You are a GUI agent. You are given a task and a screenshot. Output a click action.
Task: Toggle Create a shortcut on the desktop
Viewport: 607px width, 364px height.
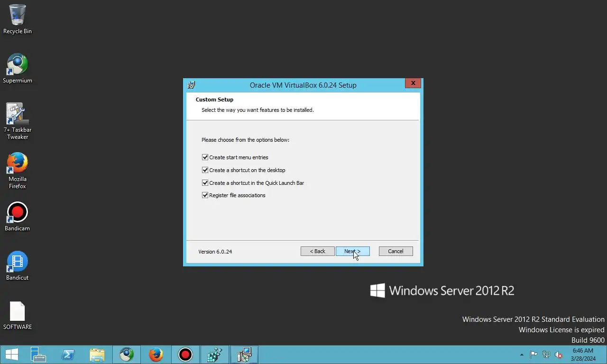click(205, 170)
